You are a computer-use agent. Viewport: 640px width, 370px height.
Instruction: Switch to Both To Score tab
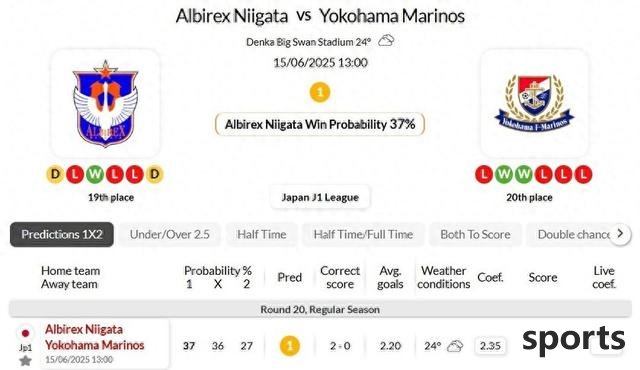coord(476,235)
